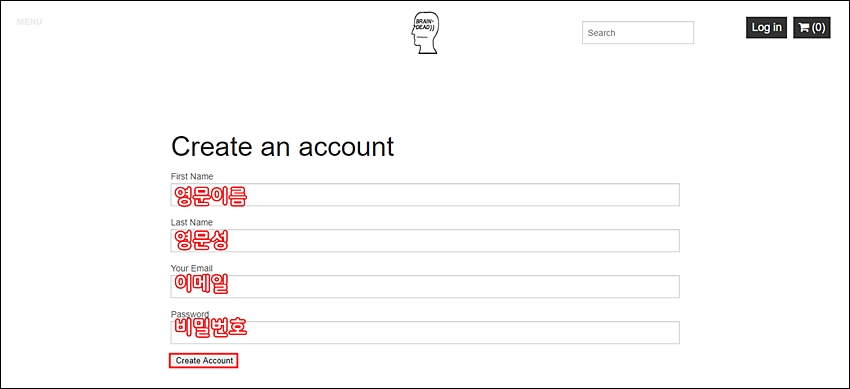Focus the Search box
Viewport: 850px width, 389px height.
[638, 33]
